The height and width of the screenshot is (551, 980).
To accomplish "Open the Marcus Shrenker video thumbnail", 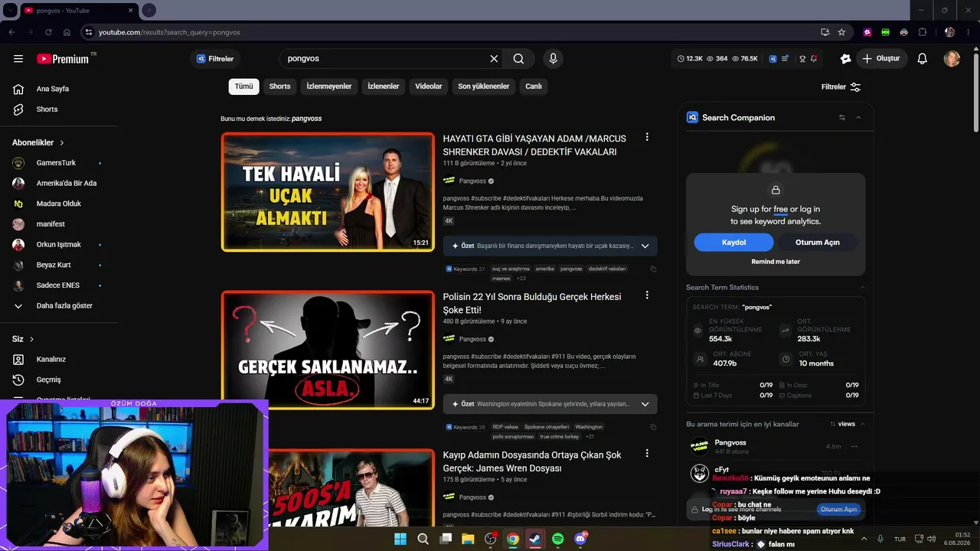I will pyautogui.click(x=328, y=192).
